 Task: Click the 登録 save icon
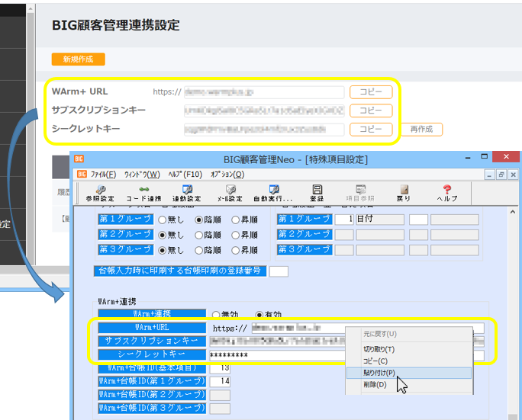tap(317, 193)
